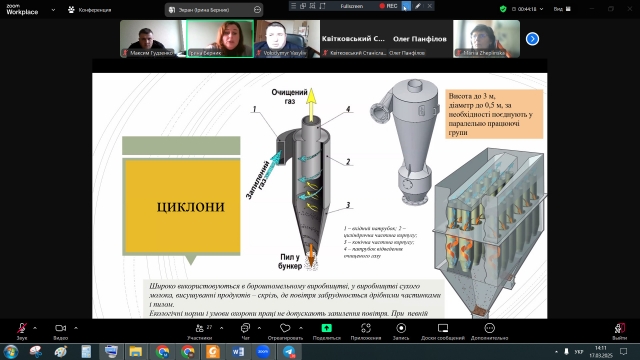
Task: Open Word icon in taskbar
Action: [238, 352]
